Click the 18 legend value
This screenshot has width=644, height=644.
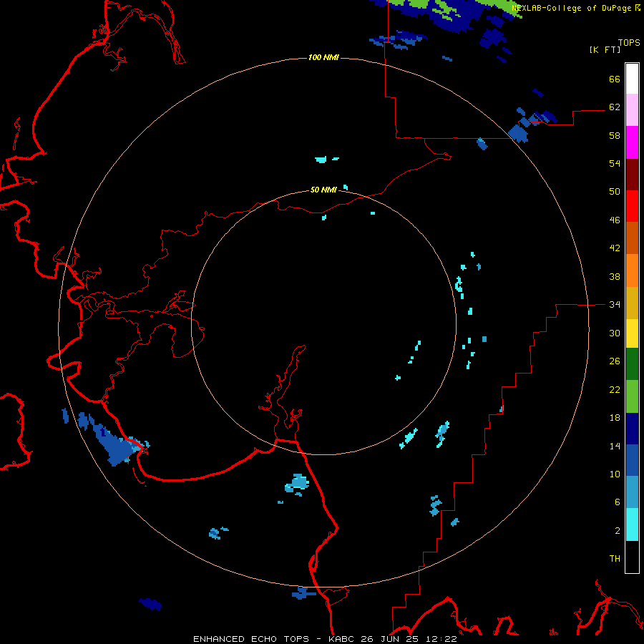click(615, 417)
